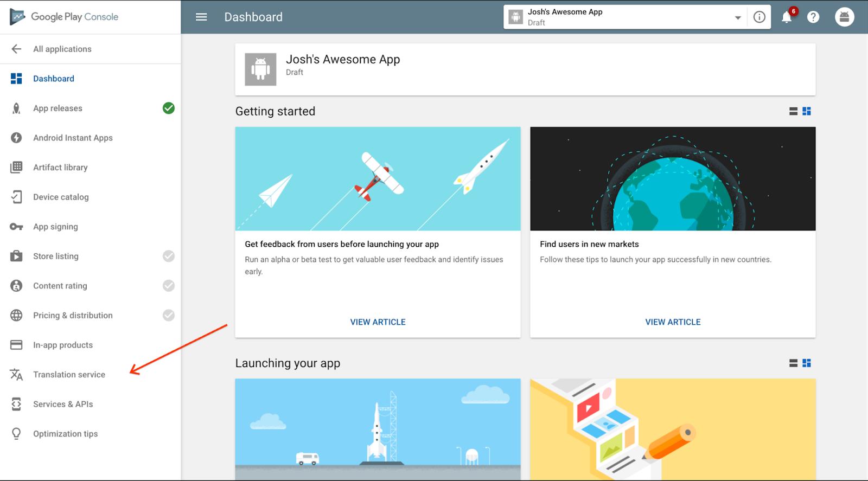Open the account avatar menu

click(x=845, y=17)
